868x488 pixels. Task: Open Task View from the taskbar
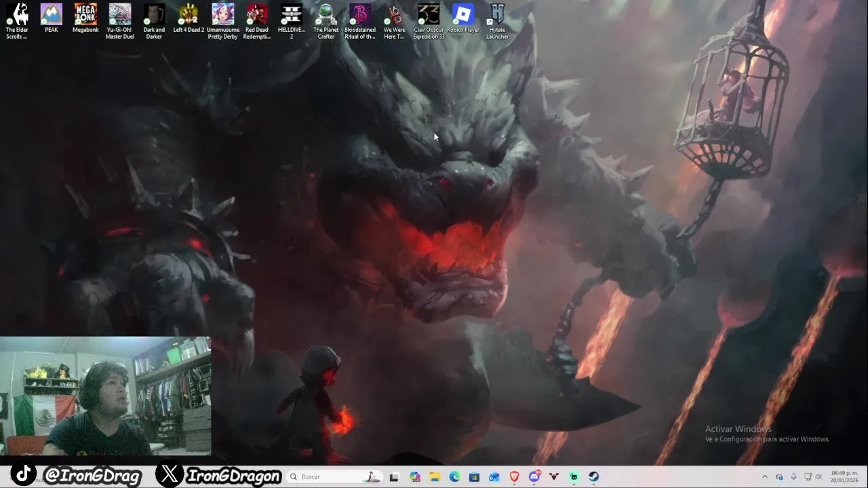click(394, 476)
